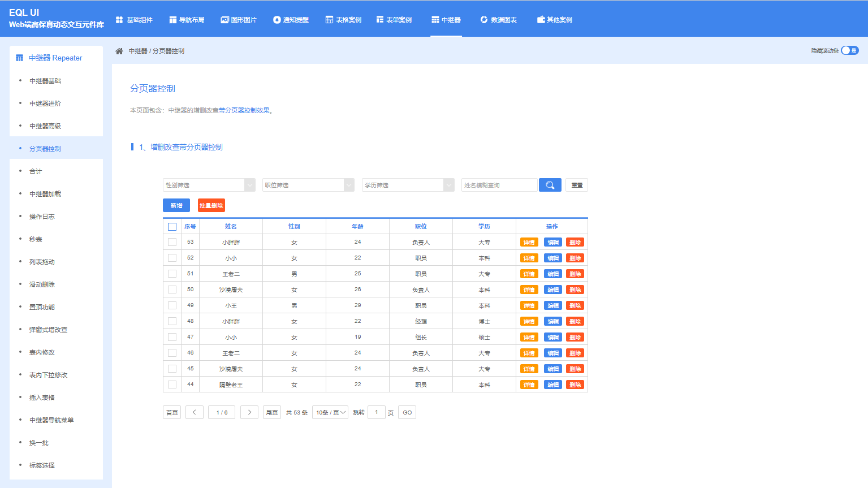The width and height of the screenshot is (868, 488).
Task: Click the 新增 button
Action: coord(176,205)
